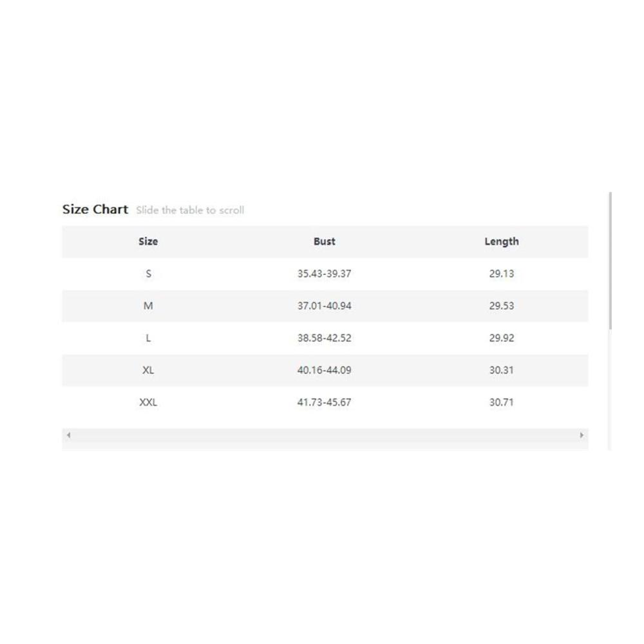Click the left scroll arrow under the table

click(69, 435)
